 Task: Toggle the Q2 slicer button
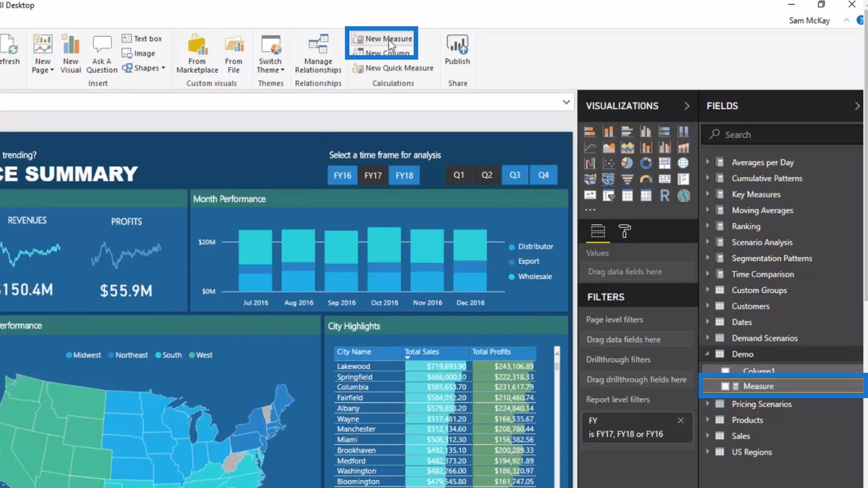coord(487,175)
